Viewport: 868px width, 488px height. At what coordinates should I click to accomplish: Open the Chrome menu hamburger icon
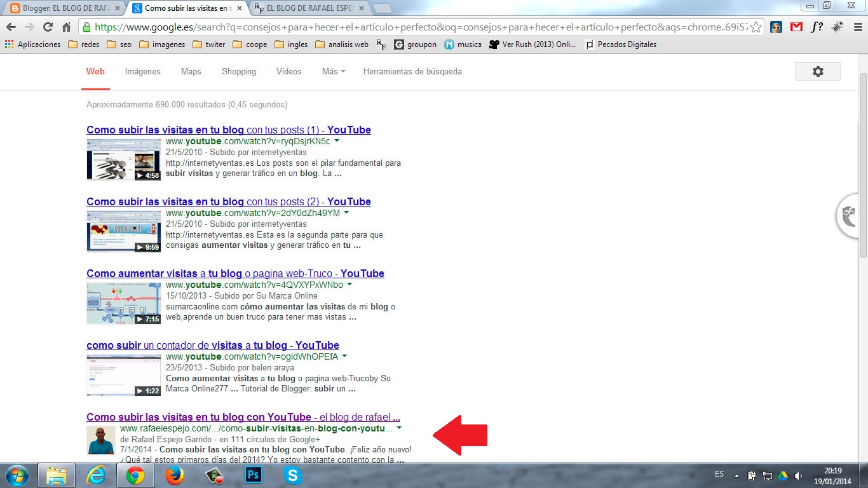coord(857,27)
